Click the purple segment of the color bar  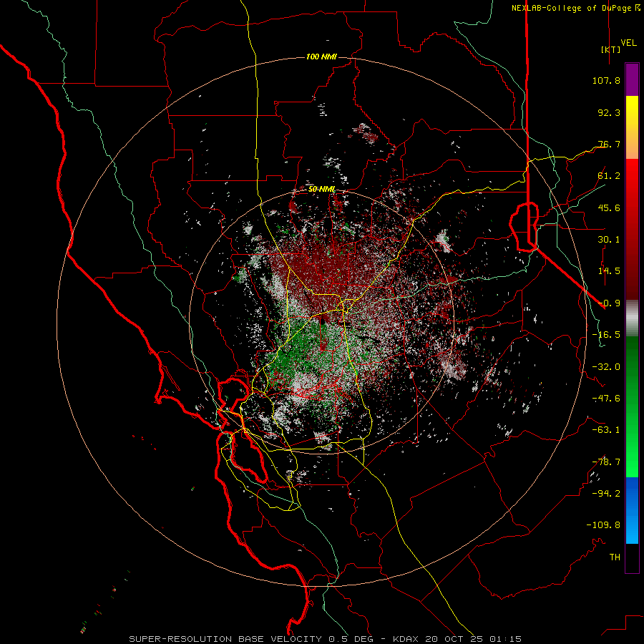pyautogui.click(x=632, y=79)
